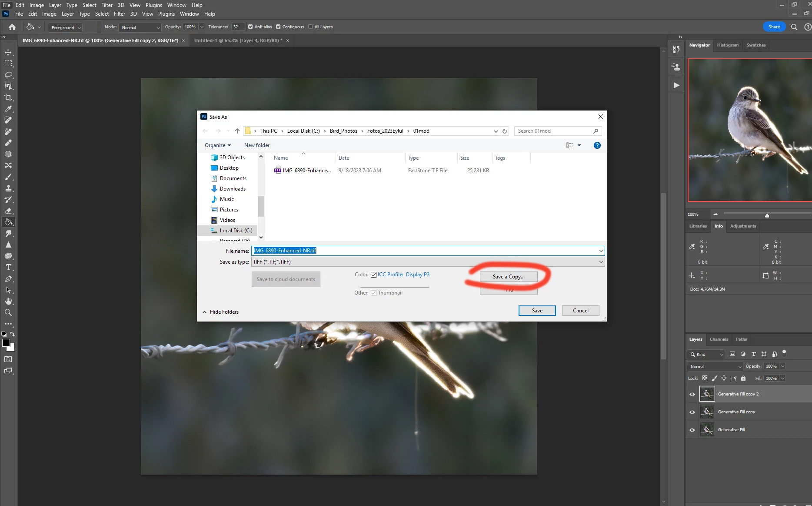
Task: Click the background color swatch
Action: point(12,348)
